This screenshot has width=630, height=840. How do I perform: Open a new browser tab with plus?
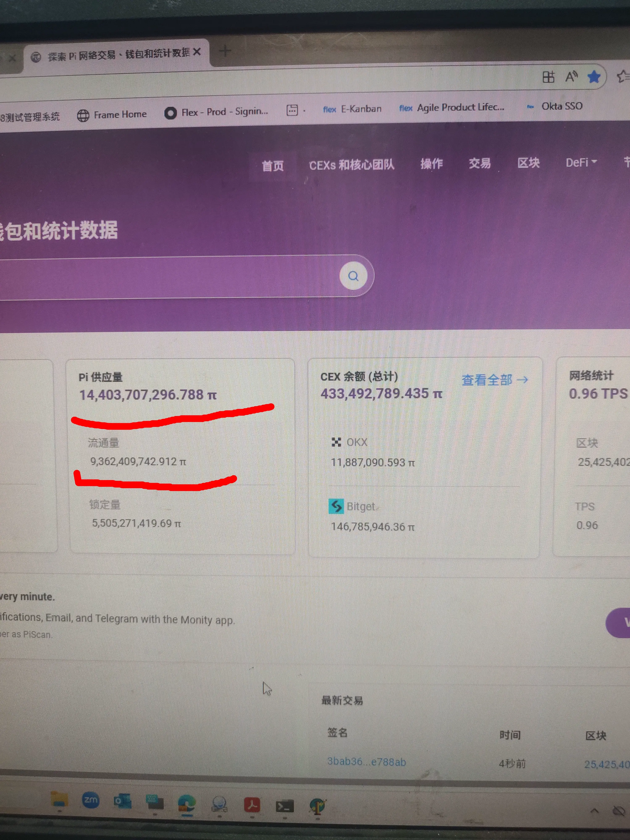pyautogui.click(x=225, y=51)
